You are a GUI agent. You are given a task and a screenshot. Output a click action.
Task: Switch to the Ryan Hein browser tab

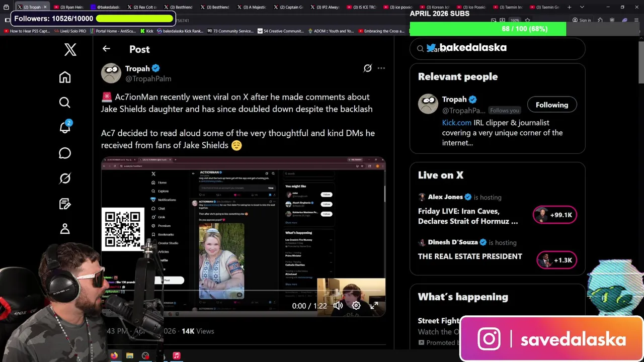click(68, 7)
